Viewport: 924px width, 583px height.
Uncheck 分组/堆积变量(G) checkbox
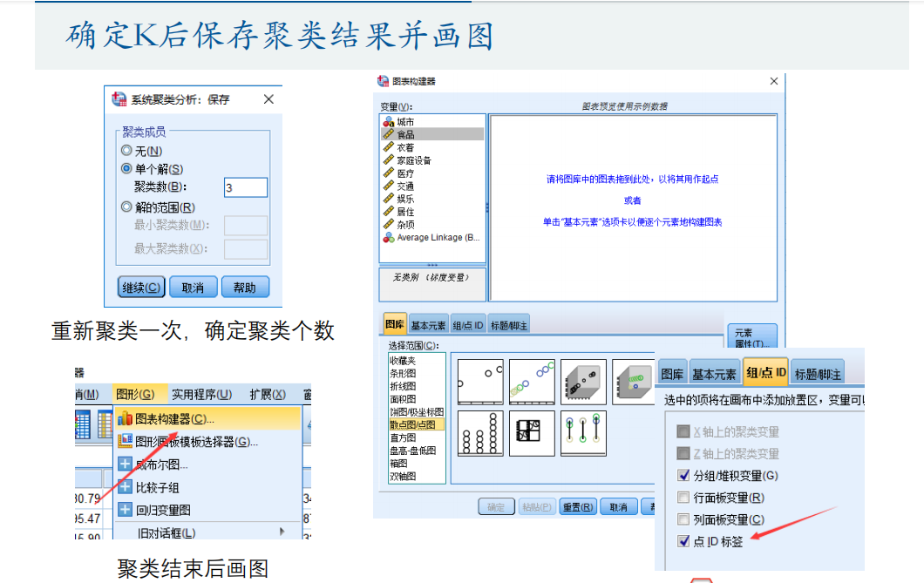point(683,475)
